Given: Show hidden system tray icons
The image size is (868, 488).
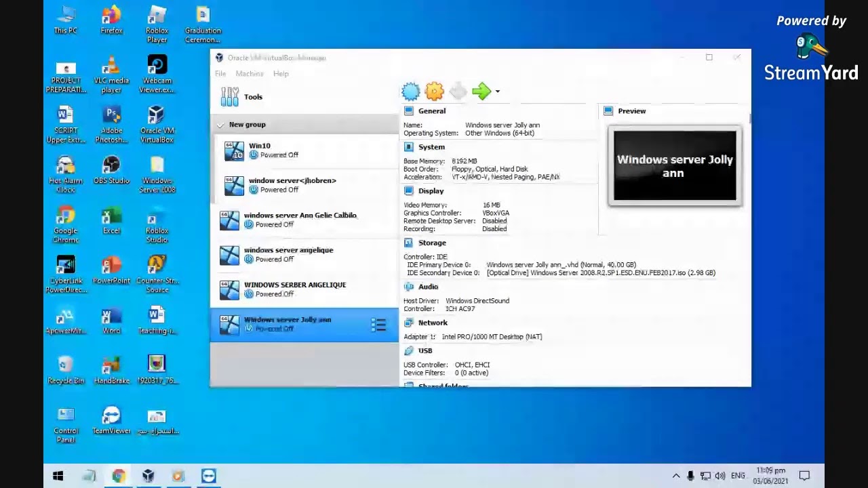Looking at the screenshot, I should [x=676, y=476].
